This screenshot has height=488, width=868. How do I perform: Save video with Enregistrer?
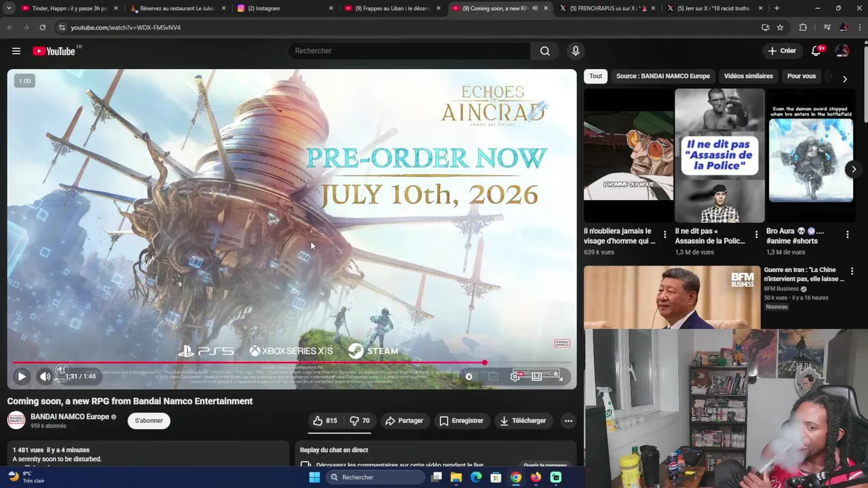click(x=461, y=421)
